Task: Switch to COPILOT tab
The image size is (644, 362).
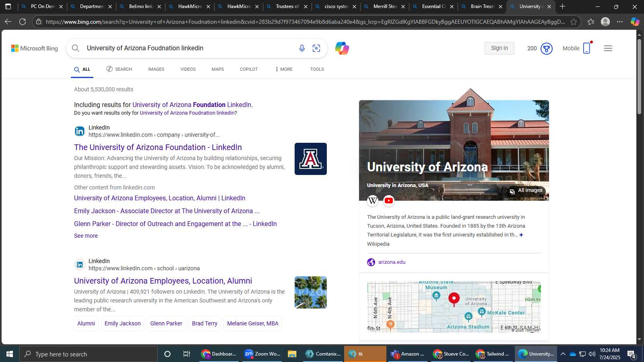Action: (x=249, y=69)
